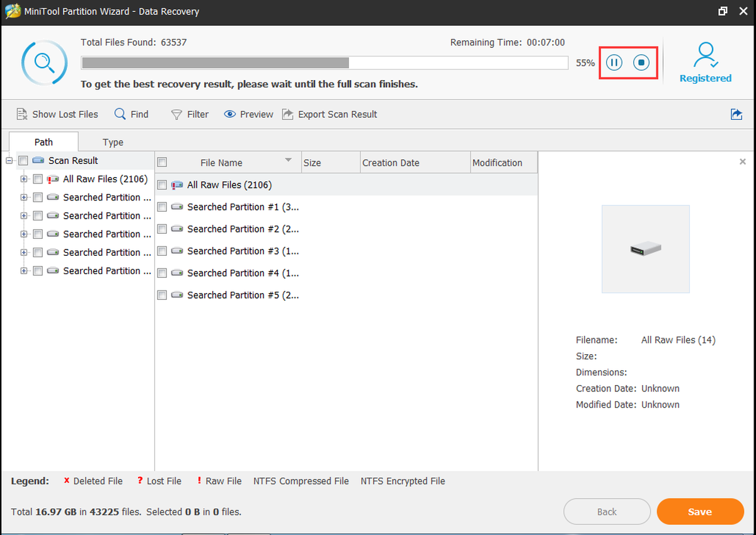Image resolution: width=756 pixels, height=535 pixels.
Task: Collapse the Scan Result tree root
Action: coord(9,161)
